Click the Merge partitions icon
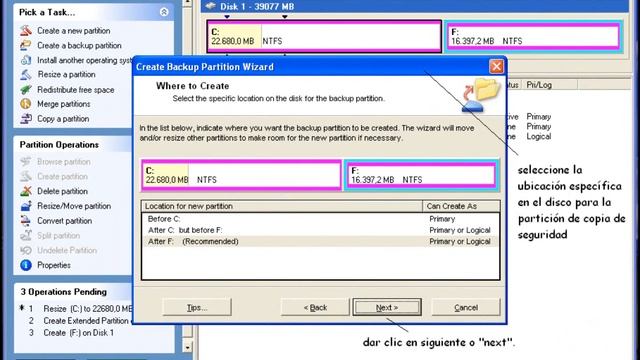Screen dimensions: 640x360 26,104
